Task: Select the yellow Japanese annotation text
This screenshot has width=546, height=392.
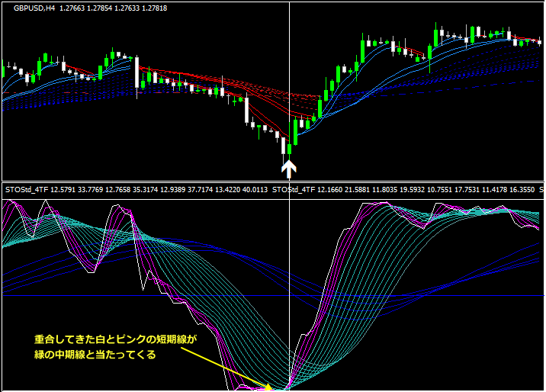Action: click(115, 346)
